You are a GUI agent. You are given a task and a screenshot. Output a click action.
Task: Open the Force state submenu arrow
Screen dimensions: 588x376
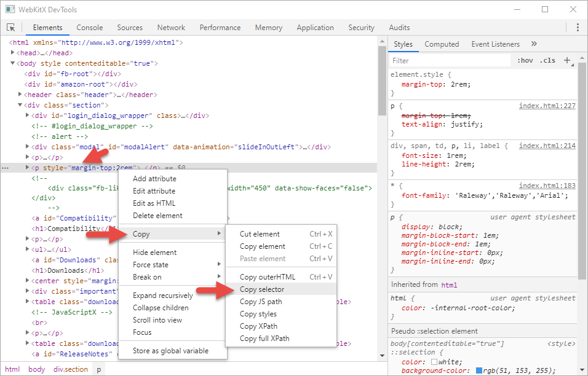coord(219,264)
